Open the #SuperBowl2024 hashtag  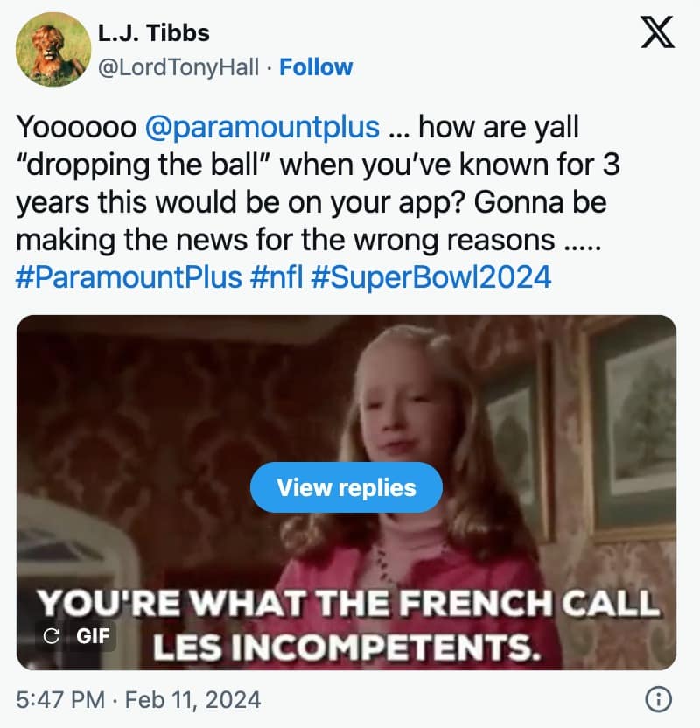[431, 276]
